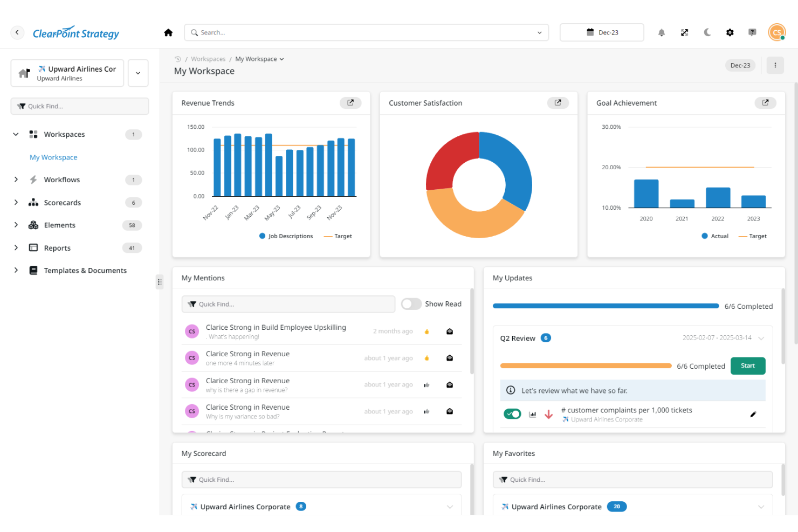
Task: Toggle the customer complaints green switch
Action: 512,414
